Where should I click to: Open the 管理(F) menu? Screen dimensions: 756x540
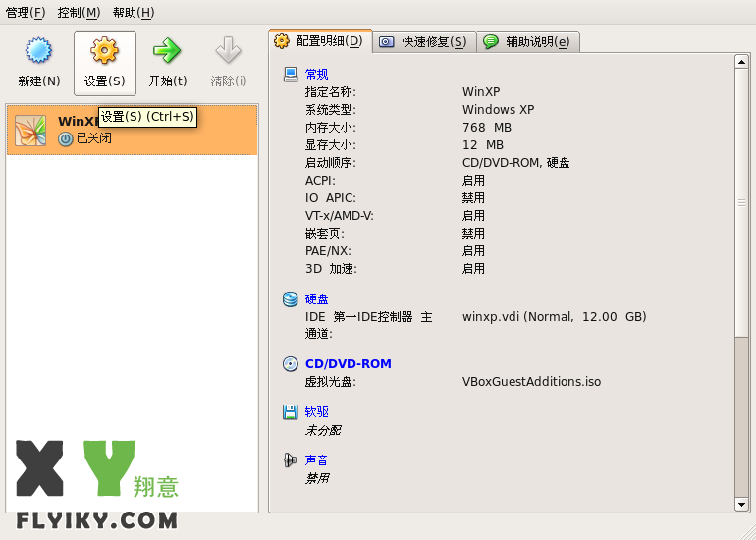[x=26, y=12]
